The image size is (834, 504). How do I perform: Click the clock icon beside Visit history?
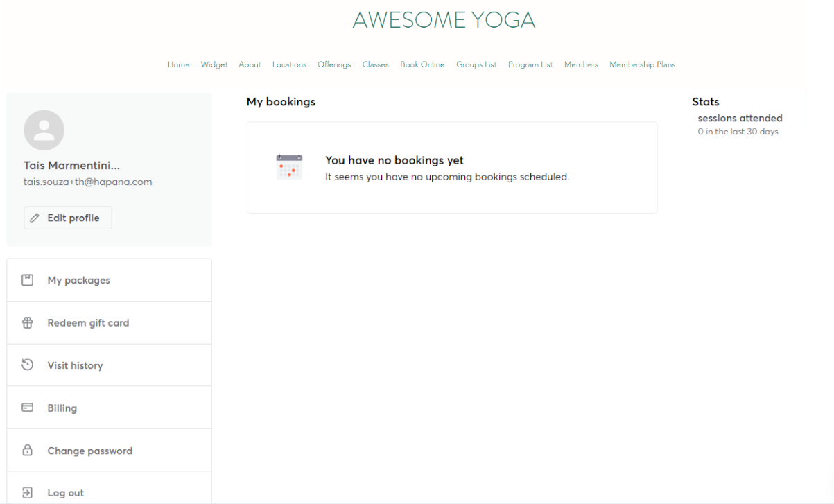pyautogui.click(x=28, y=365)
